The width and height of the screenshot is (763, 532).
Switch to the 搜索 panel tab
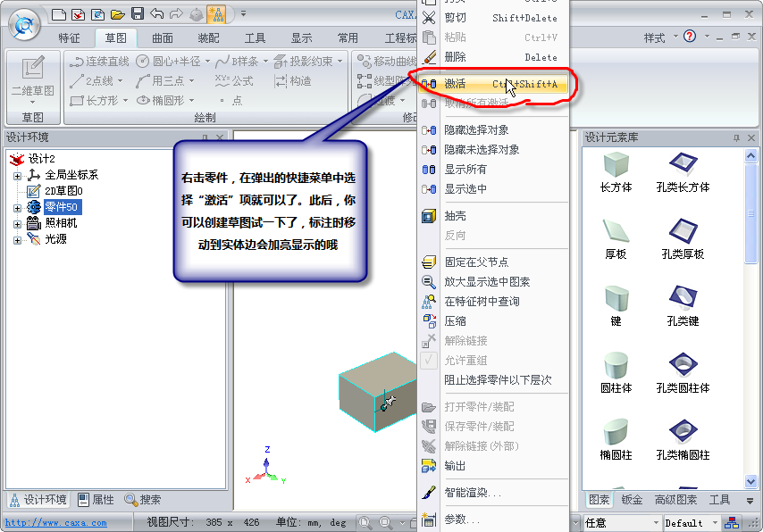(143, 499)
